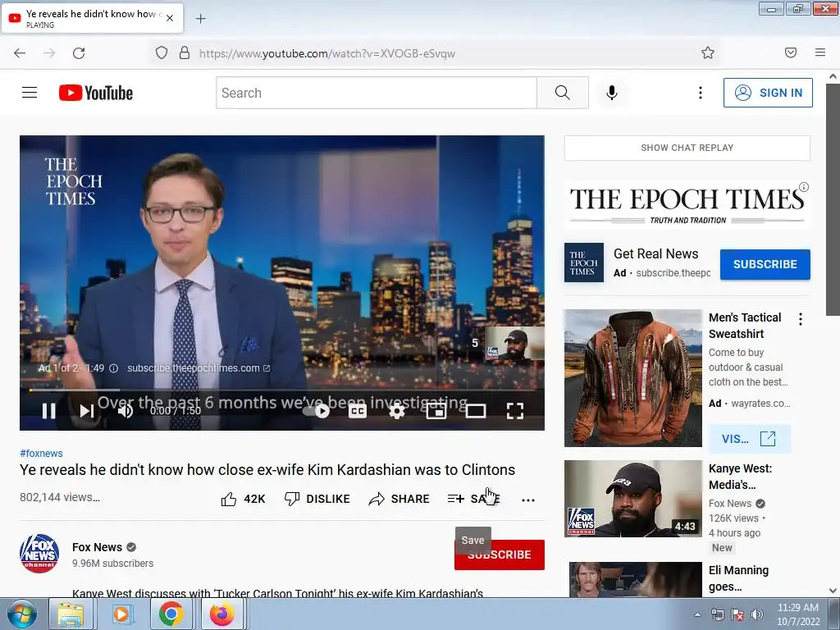Open Epoch Times small ad logo
Viewport: 840px width, 630px height.
tap(584, 262)
